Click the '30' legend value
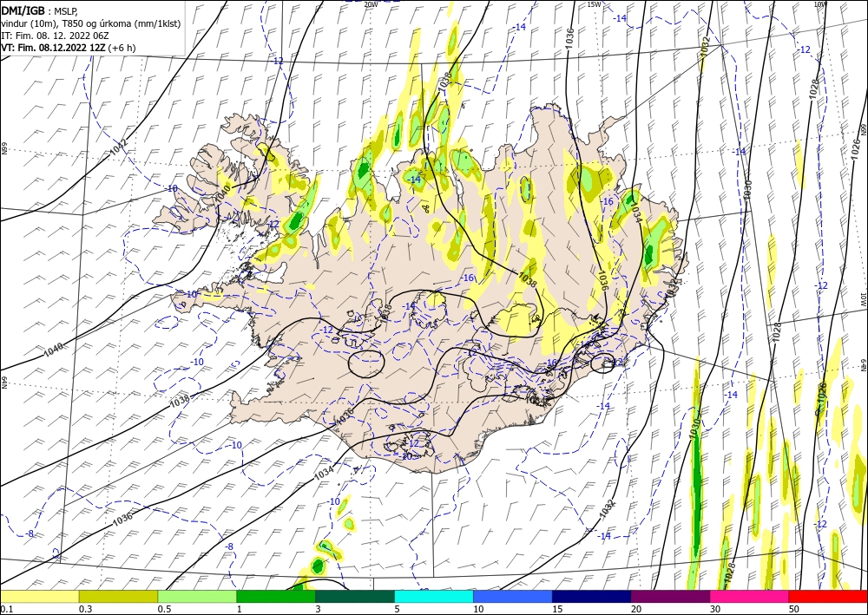Image resolution: width=868 pixels, height=615 pixels. coord(715,609)
